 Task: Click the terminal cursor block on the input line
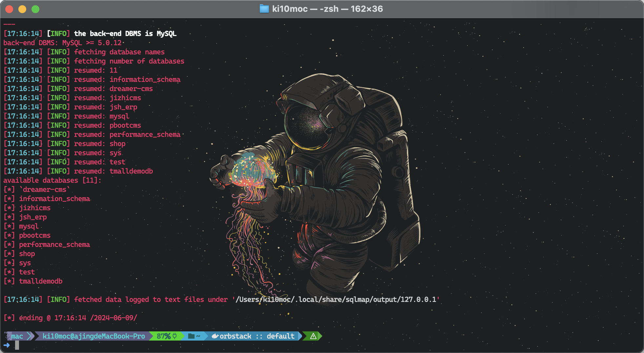click(17, 345)
